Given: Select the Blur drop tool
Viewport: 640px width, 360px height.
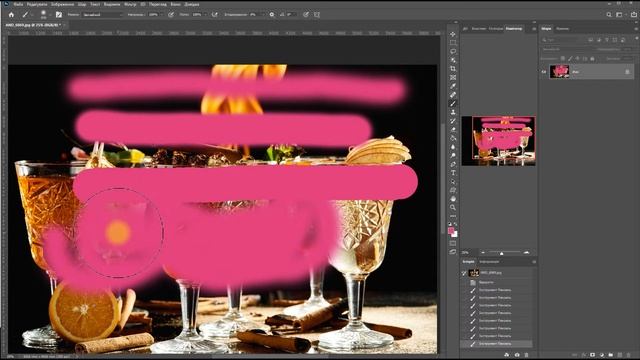Looking at the screenshot, I should pyautogui.click(x=453, y=147).
